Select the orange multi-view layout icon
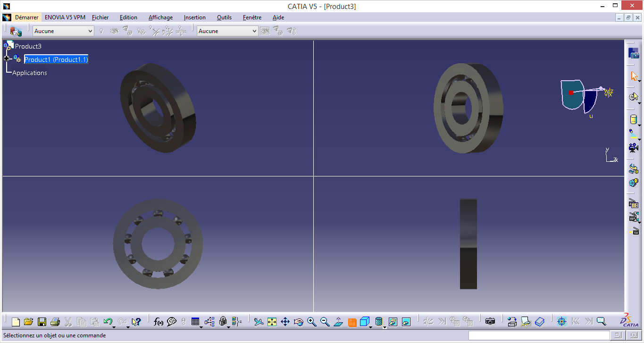This screenshot has height=343, width=644. click(352, 322)
